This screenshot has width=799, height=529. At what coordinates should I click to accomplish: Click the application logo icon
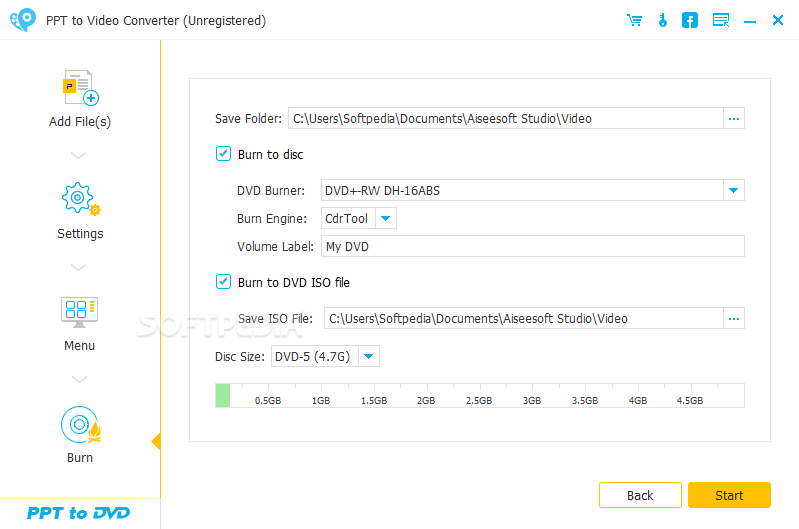coord(22,20)
